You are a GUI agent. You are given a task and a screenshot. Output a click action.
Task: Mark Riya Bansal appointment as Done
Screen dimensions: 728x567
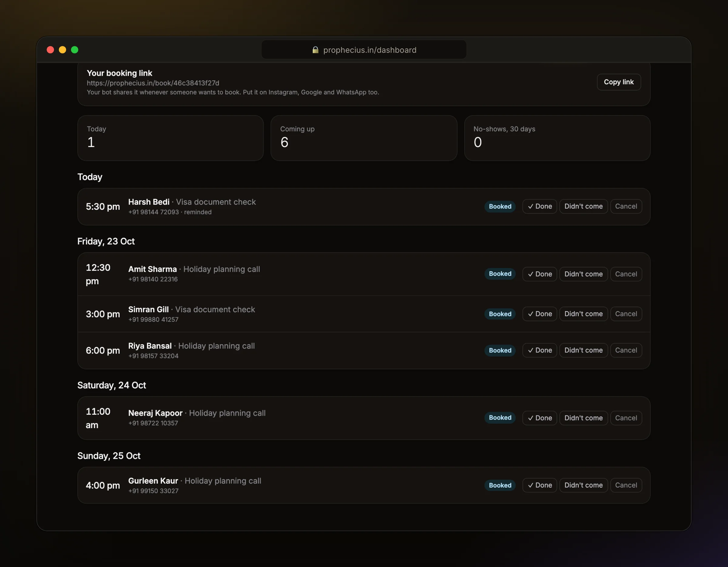(x=539, y=350)
